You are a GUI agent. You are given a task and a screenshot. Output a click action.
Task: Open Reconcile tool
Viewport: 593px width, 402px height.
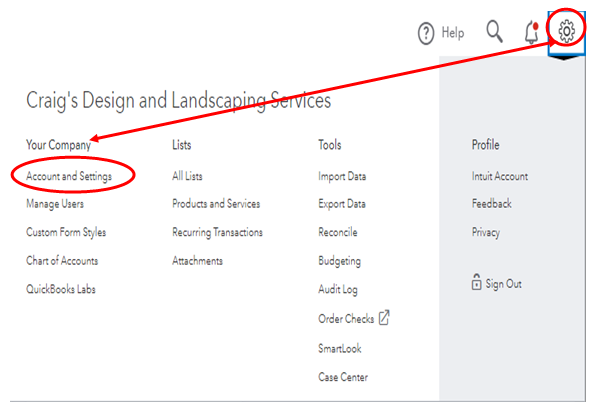click(x=338, y=232)
